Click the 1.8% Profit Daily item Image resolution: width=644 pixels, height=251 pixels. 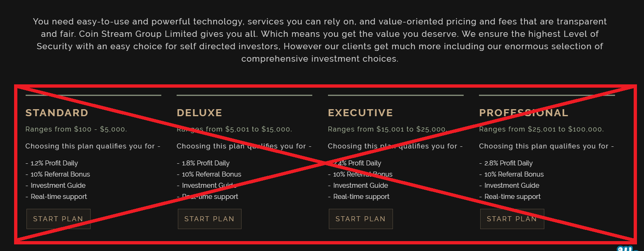click(203, 163)
